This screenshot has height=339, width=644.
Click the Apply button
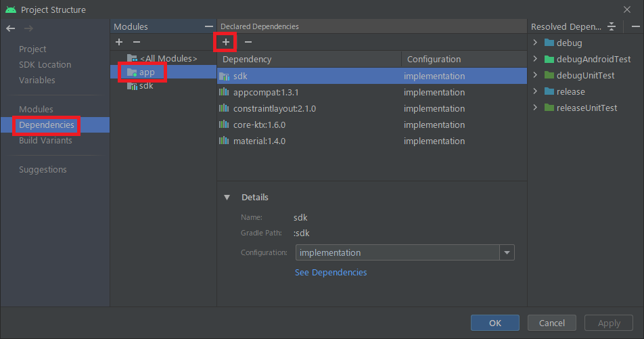(609, 323)
